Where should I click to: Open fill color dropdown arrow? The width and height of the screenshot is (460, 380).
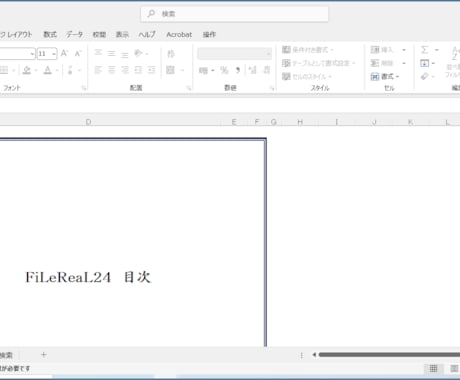pyautogui.click(x=35, y=70)
